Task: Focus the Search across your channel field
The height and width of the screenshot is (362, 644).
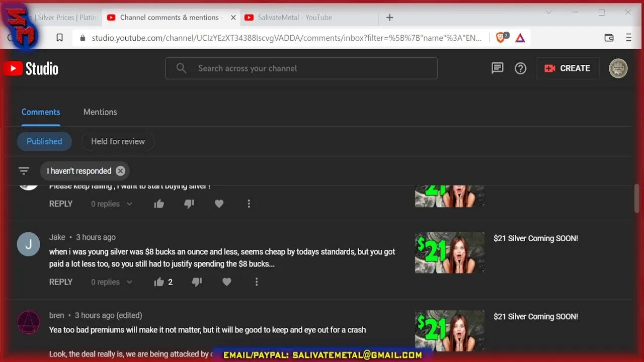Action: pos(301,68)
